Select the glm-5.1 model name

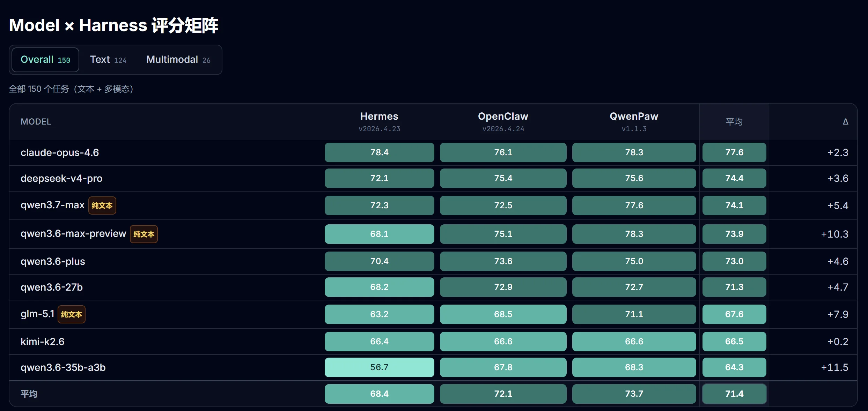pyautogui.click(x=37, y=314)
